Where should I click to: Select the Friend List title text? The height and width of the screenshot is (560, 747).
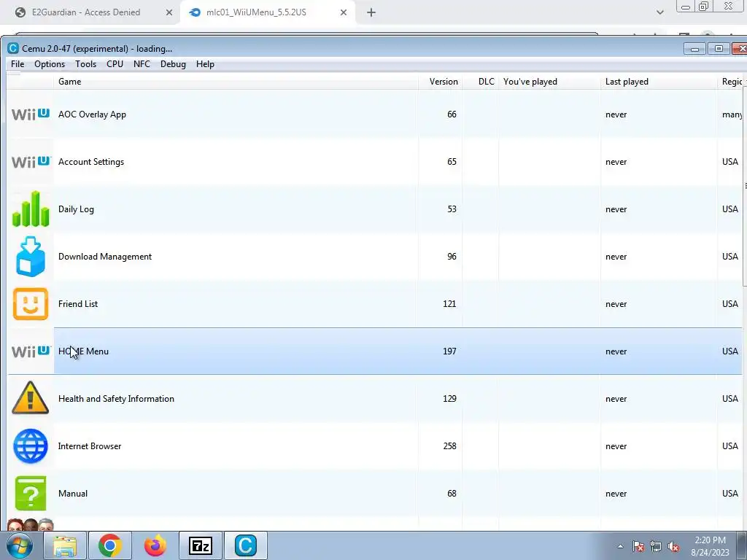point(77,304)
